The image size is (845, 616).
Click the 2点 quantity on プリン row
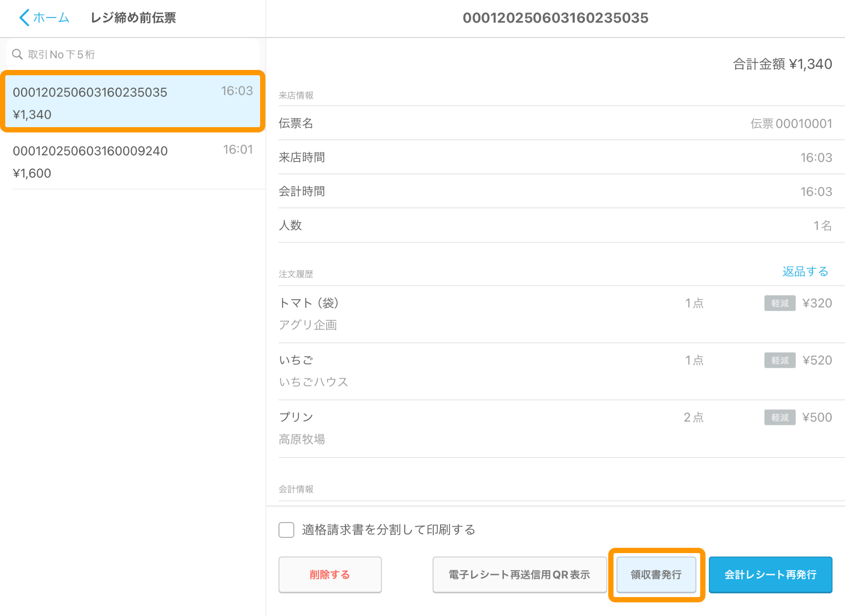pos(694,417)
